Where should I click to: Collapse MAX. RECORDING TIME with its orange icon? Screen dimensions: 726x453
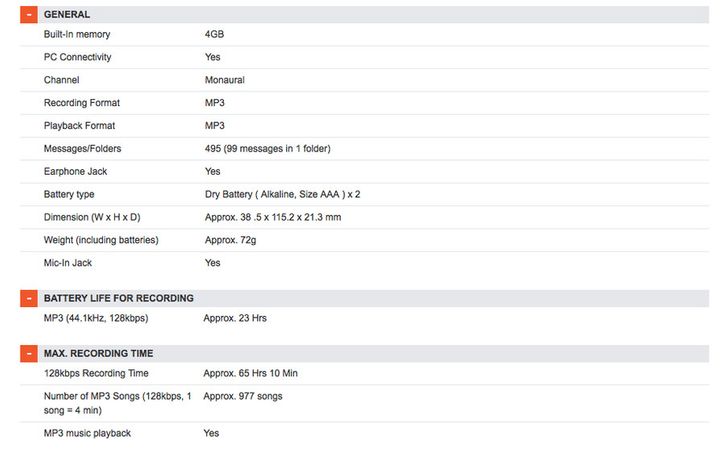point(29,353)
